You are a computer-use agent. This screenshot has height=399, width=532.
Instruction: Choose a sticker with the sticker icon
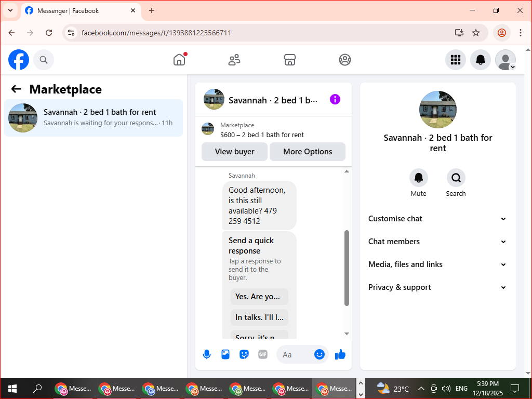click(x=244, y=354)
